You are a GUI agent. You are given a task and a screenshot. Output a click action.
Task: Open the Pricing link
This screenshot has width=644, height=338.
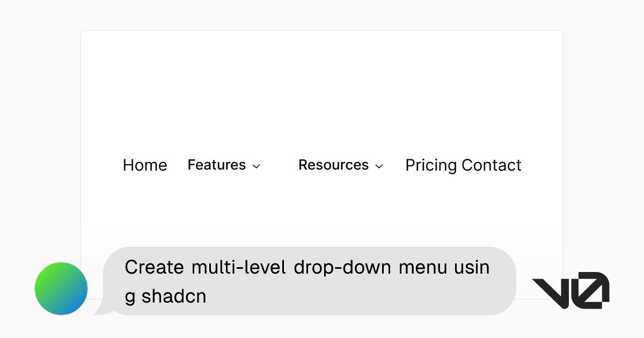click(x=431, y=165)
